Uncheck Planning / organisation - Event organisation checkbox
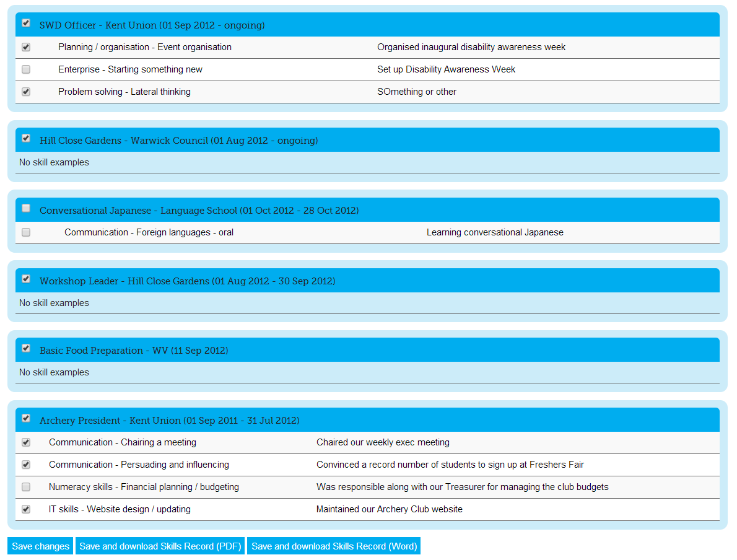The width and height of the screenshot is (737, 560). pos(26,47)
